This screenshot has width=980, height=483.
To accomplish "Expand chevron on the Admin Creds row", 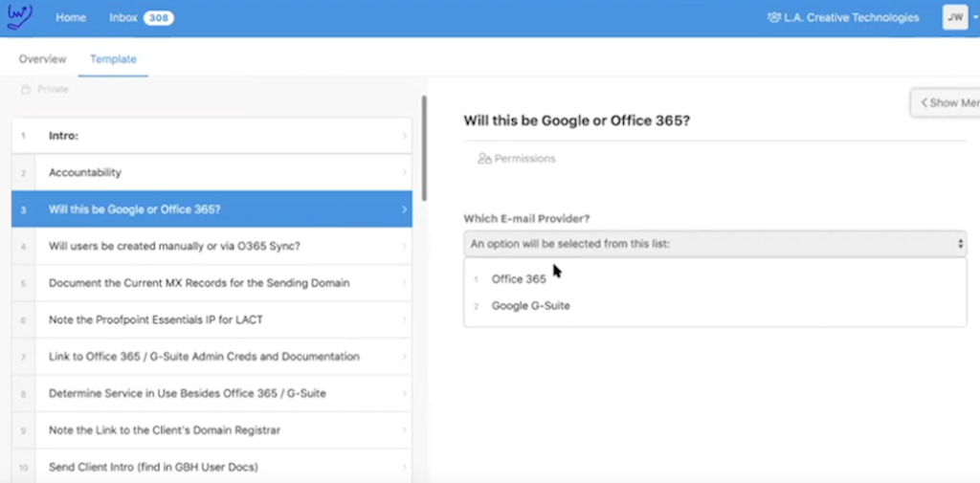I will pos(405,357).
